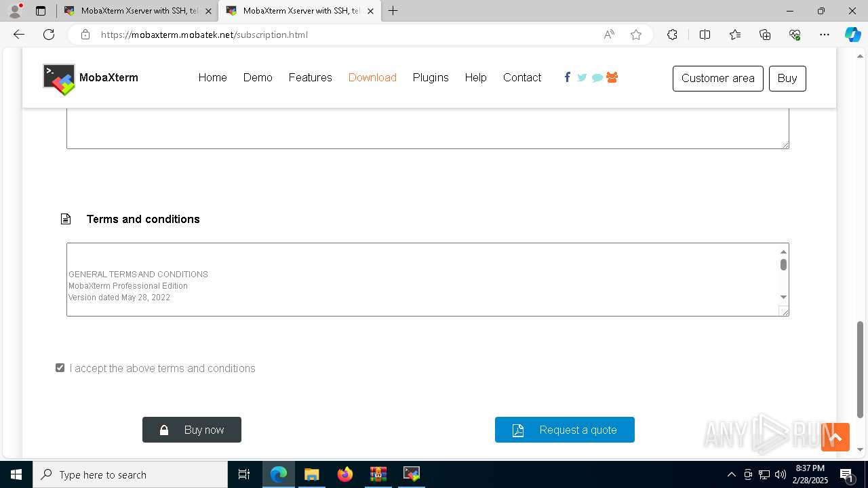This screenshot has width=868, height=488.
Task: Open Demo menu item
Action: pyautogui.click(x=258, y=78)
